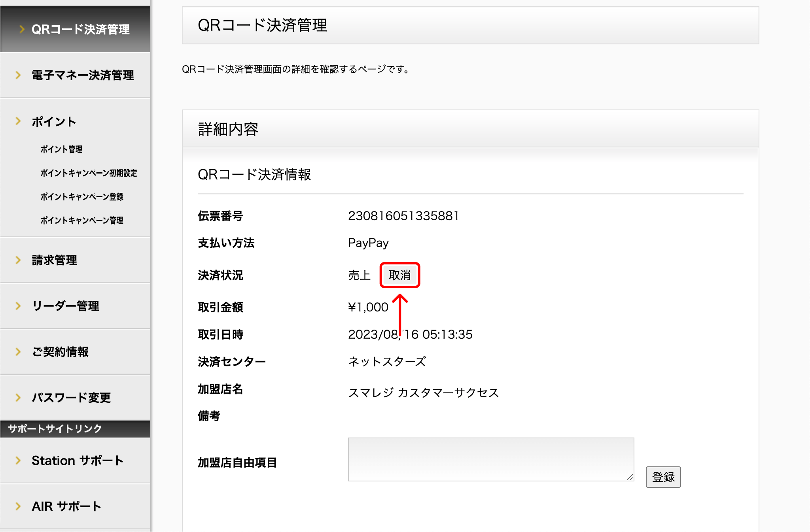Select ポイント管理 submenu link
810x532 pixels.
tap(61, 149)
